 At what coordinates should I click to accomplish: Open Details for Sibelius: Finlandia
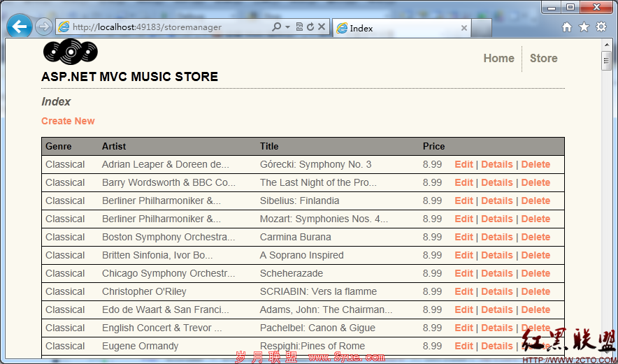(497, 201)
